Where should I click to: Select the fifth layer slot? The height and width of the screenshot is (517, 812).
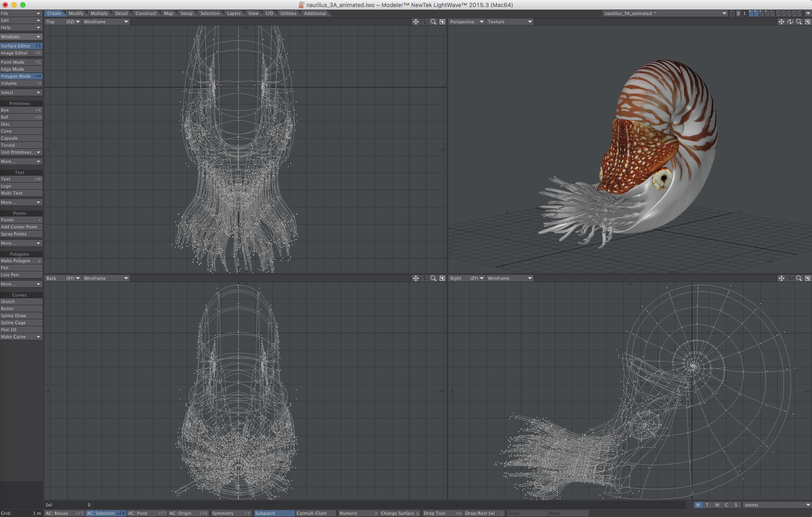coord(772,13)
